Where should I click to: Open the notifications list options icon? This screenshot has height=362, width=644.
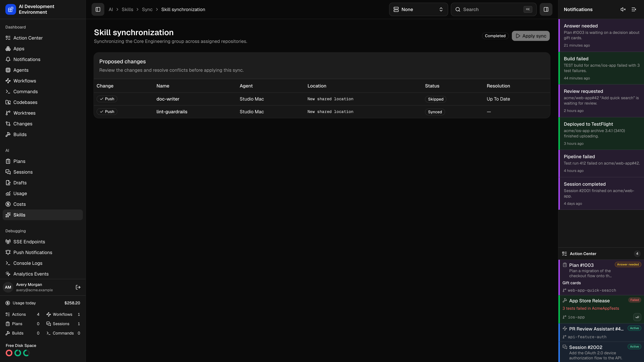(634, 10)
